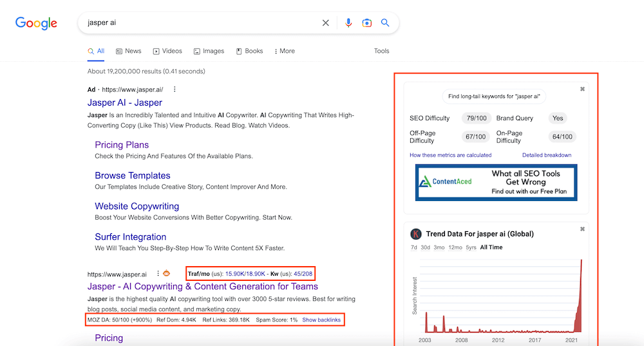Click the Brand Query Yes value
644x346 pixels.
pyautogui.click(x=558, y=119)
